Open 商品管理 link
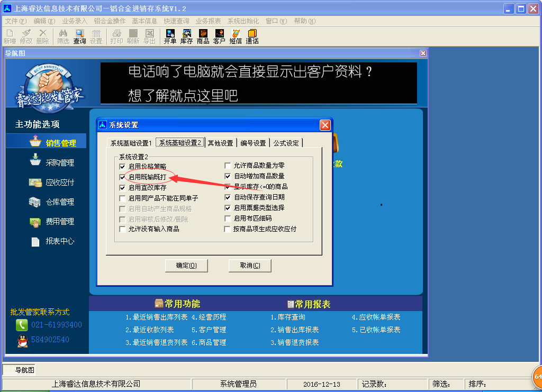This screenshot has height=392, width=542. 209,343
